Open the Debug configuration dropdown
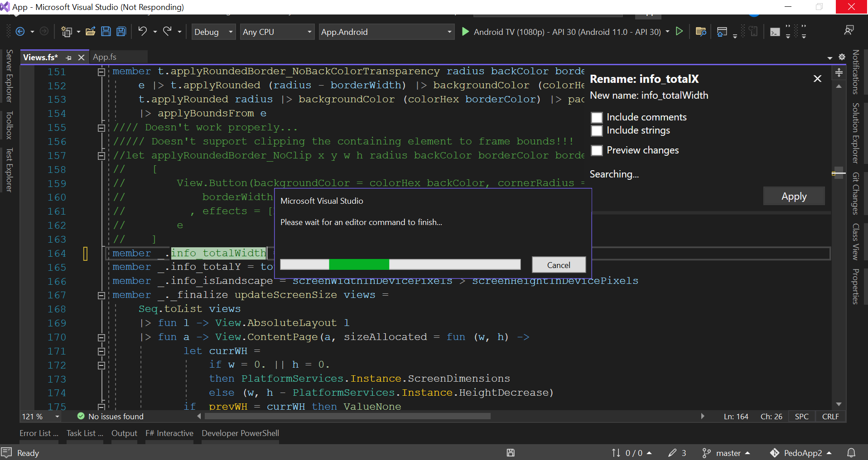The width and height of the screenshot is (868, 460). [x=213, y=32]
